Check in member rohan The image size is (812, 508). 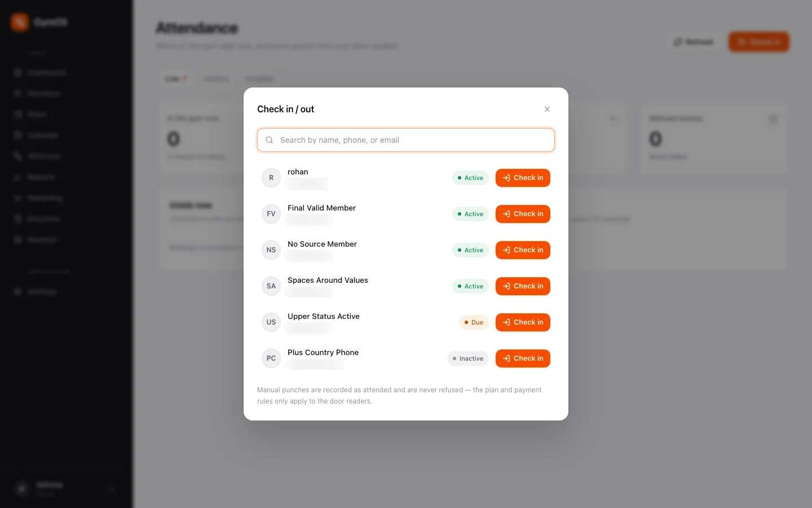click(523, 178)
